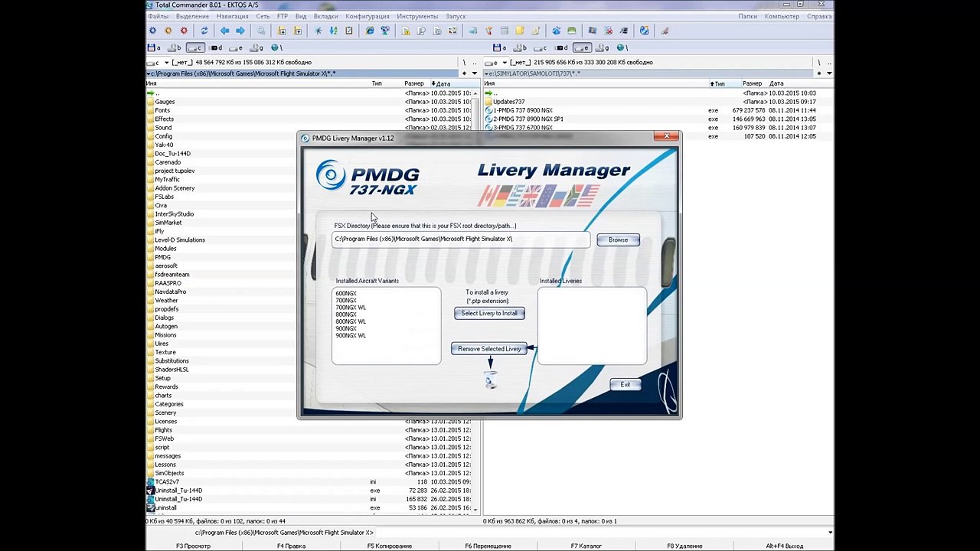
Task: Expand the command line history dropdown
Action: [x=830, y=533]
